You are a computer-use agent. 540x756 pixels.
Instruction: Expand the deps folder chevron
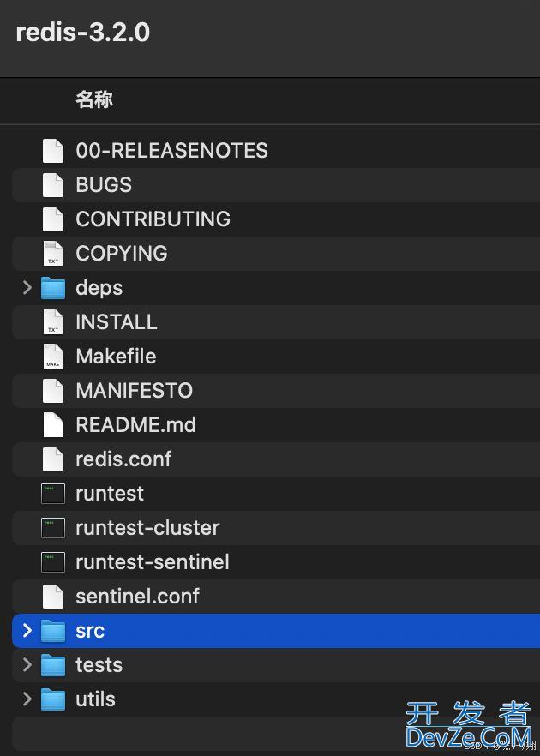(27, 288)
